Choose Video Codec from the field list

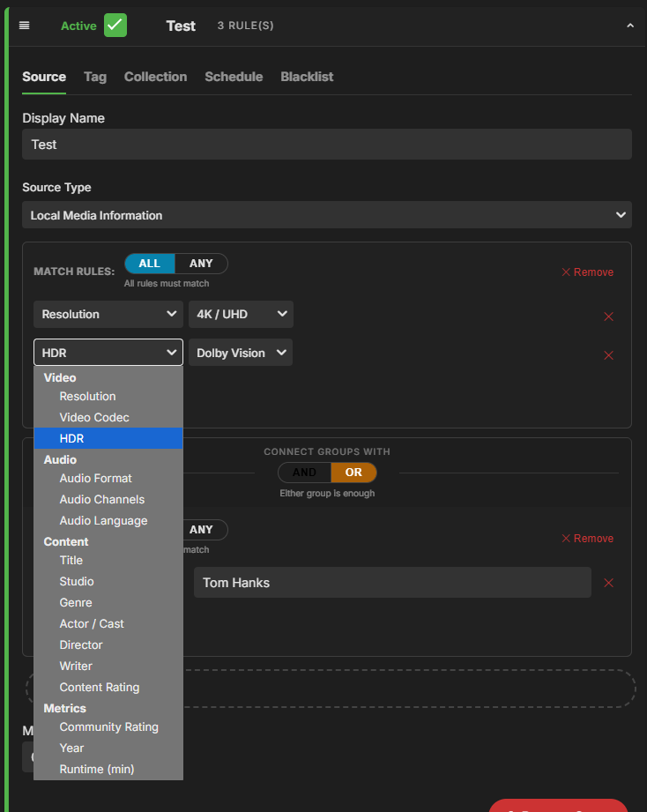click(94, 417)
